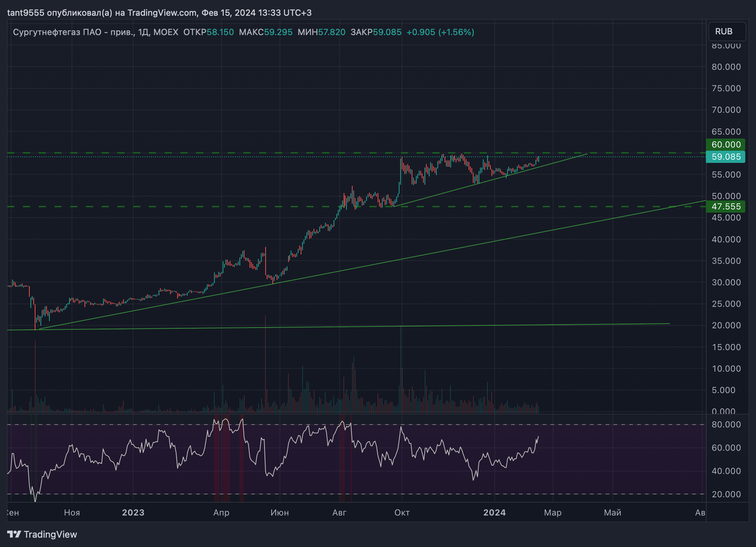
Task: Select the dashed horizontal line at 47.555
Action: pos(355,206)
